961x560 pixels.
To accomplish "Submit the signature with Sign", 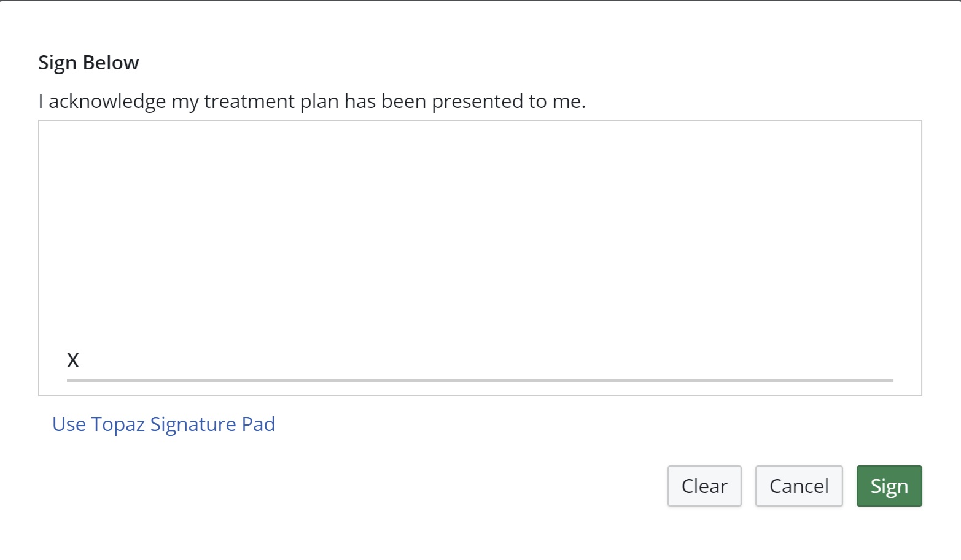I will (x=889, y=486).
